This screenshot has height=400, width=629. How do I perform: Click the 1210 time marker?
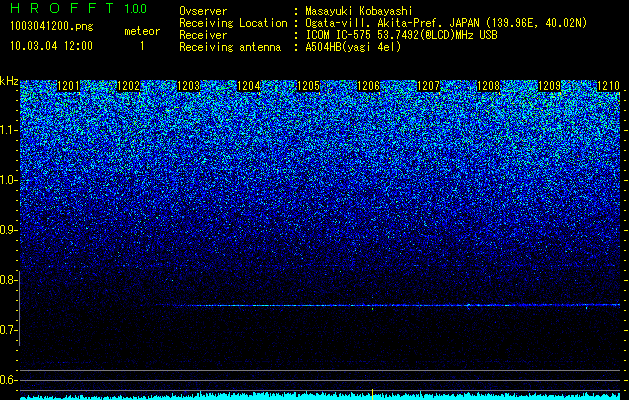609,86
